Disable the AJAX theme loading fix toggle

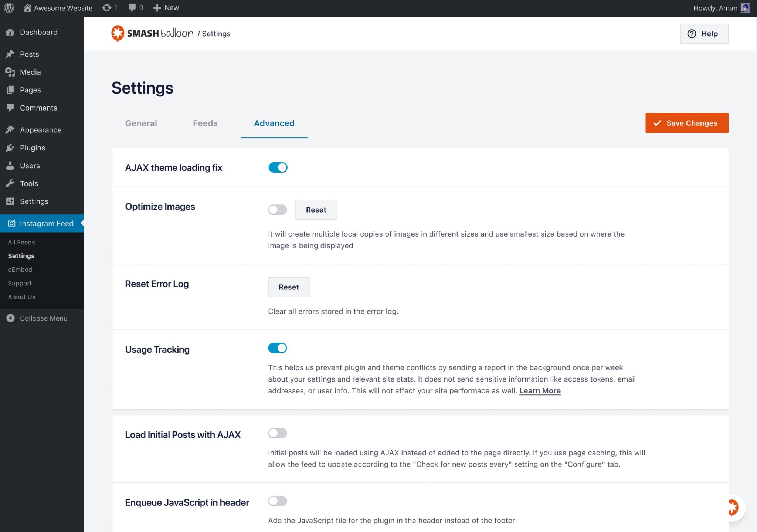click(x=278, y=167)
